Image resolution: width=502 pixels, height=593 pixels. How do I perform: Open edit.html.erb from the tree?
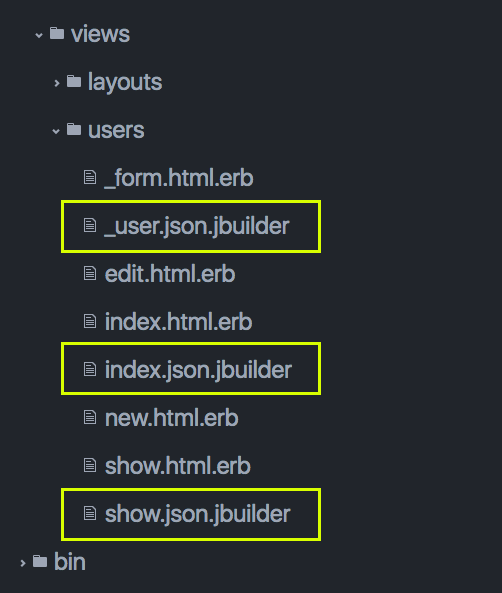click(x=170, y=274)
